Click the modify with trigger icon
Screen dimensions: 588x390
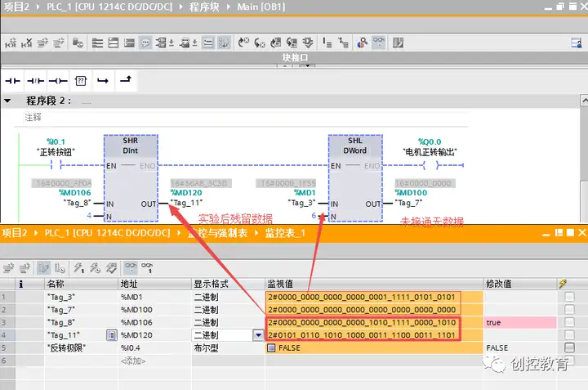point(95,268)
